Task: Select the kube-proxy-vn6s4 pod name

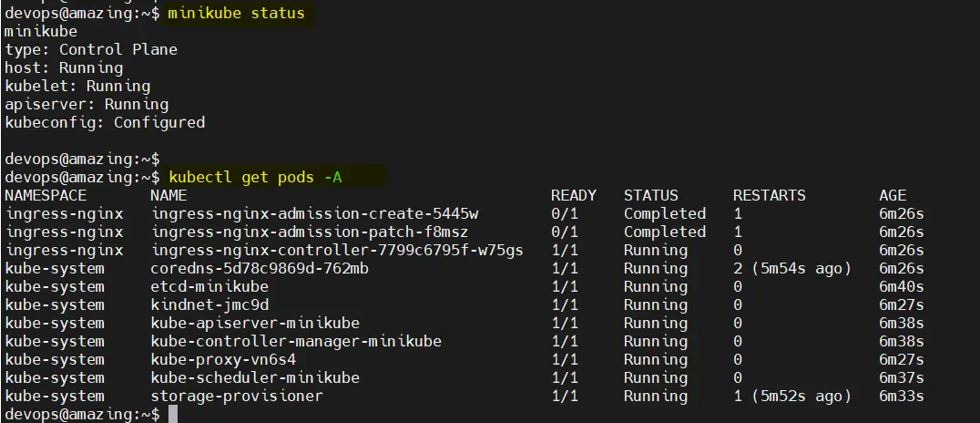Action: 223,360
